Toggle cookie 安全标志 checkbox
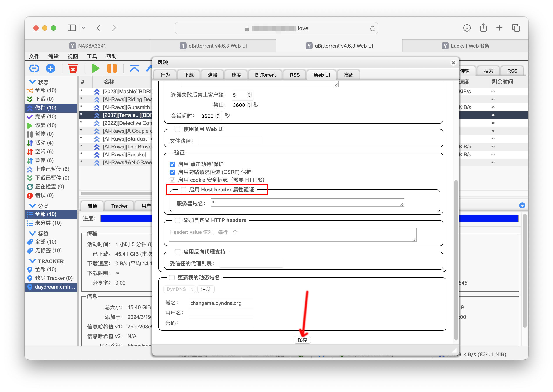The height and width of the screenshot is (392, 553). coord(172,180)
